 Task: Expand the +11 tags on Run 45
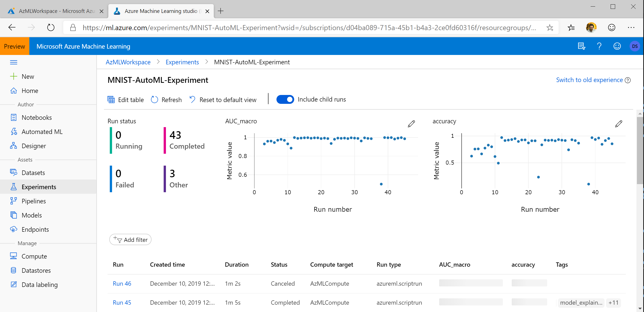(613, 303)
